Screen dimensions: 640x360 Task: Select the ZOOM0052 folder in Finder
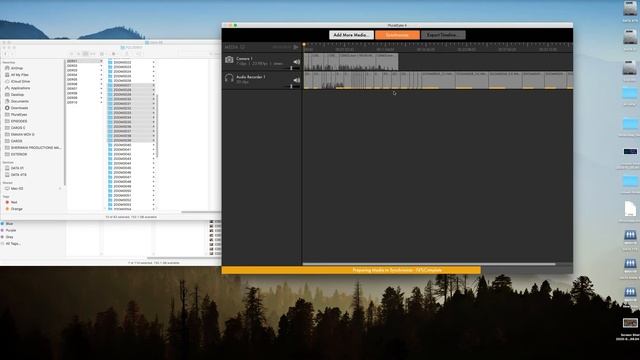pyautogui.click(x=122, y=200)
